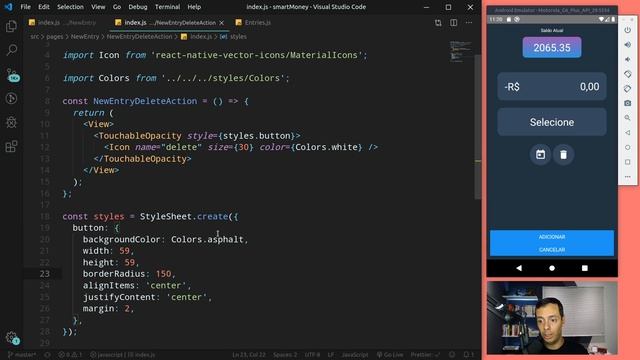This screenshot has height=360, width=640.
Task: Tap the Android navigation bar recents button
Action: pos(584,268)
